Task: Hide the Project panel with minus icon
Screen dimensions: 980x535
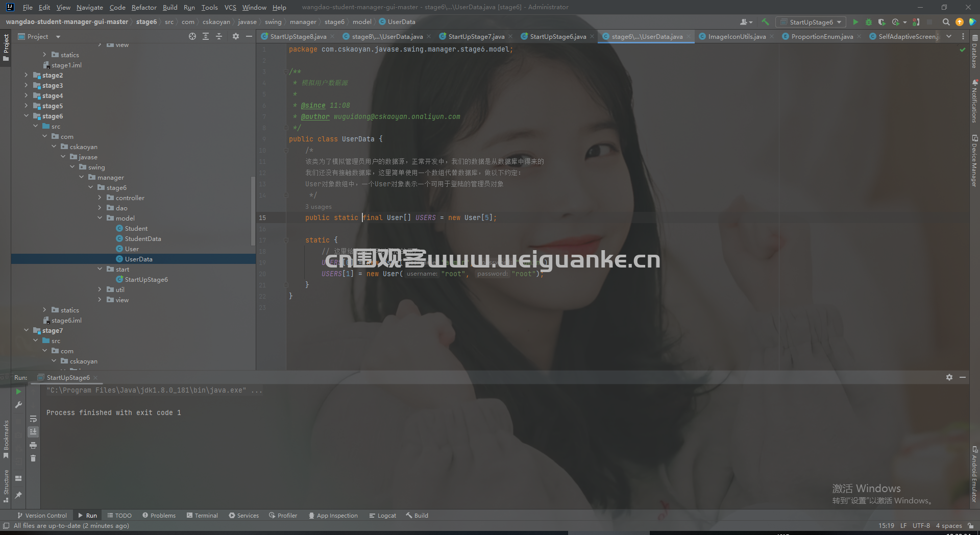Action: pos(249,36)
